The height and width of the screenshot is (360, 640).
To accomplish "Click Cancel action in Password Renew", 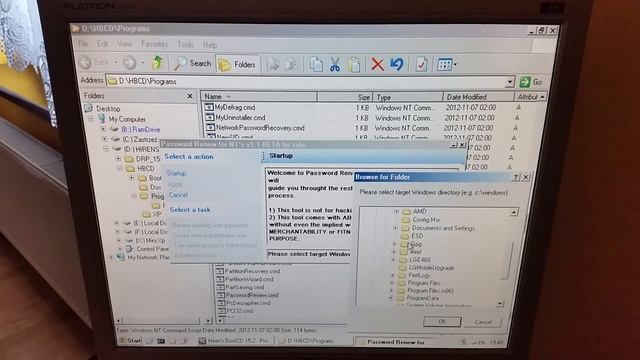I will click(x=178, y=195).
